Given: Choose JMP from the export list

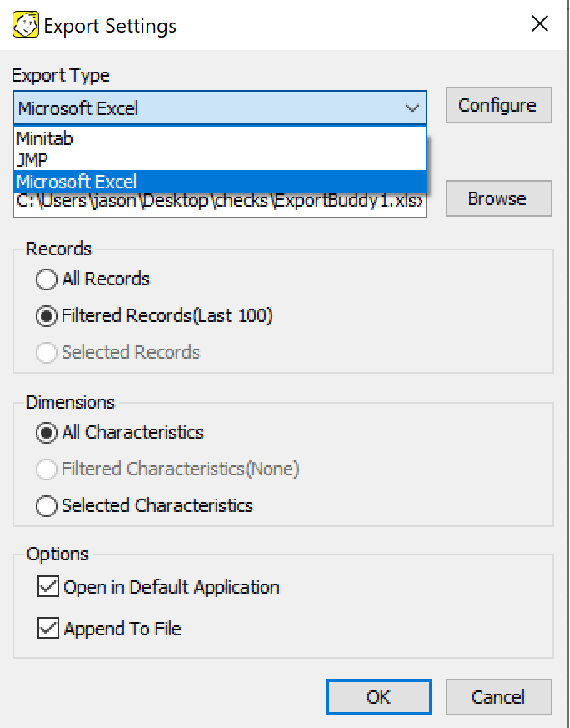Looking at the screenshot, I should pyautogui.click(x=220, y=160).
